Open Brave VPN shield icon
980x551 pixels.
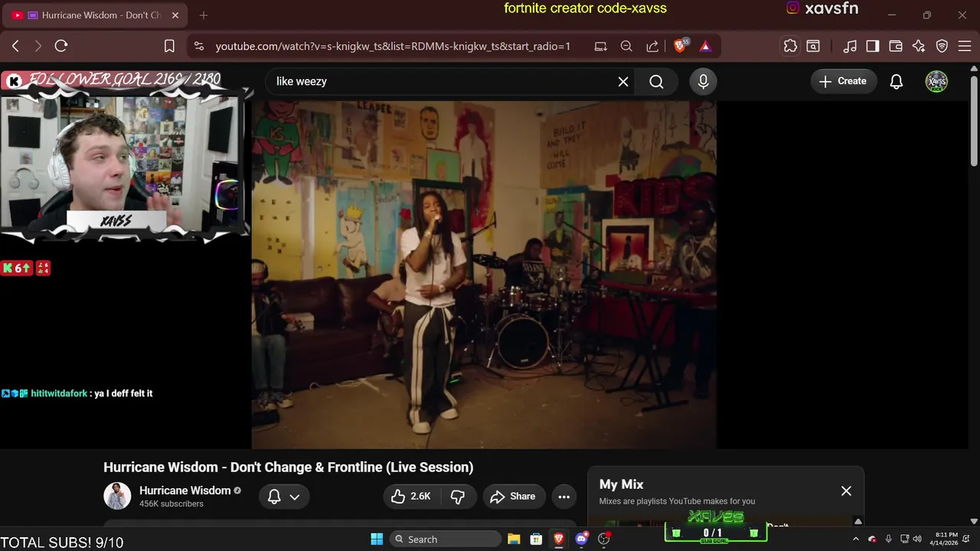[942, 46]
